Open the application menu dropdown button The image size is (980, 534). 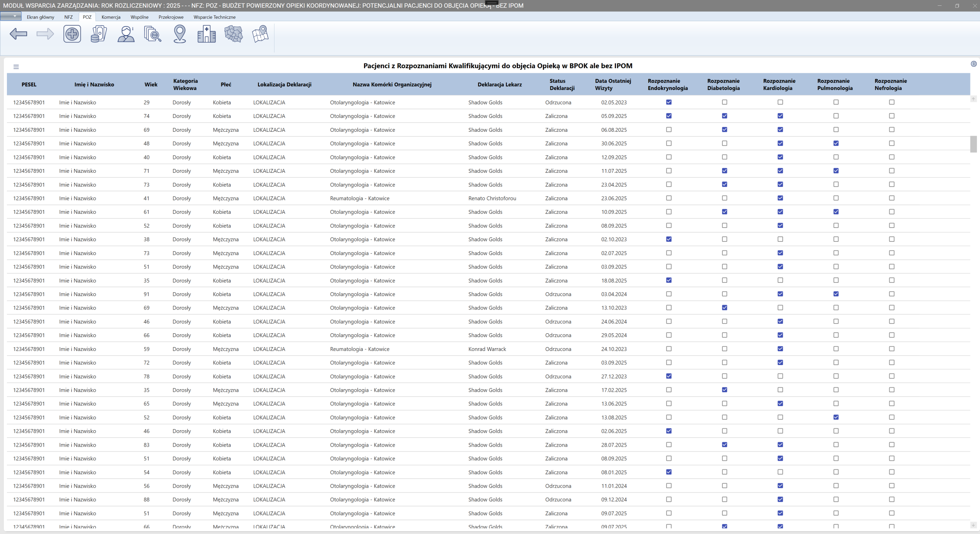[11, 16]
